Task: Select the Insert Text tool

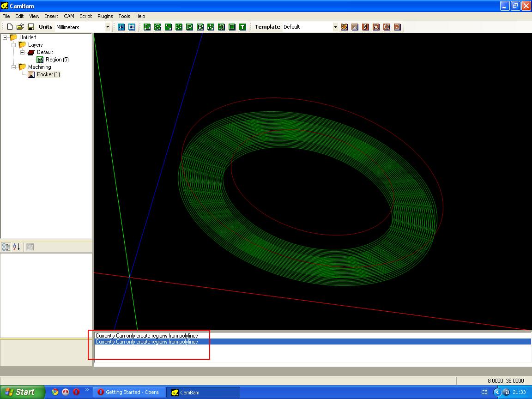Action: coord(243,27)
